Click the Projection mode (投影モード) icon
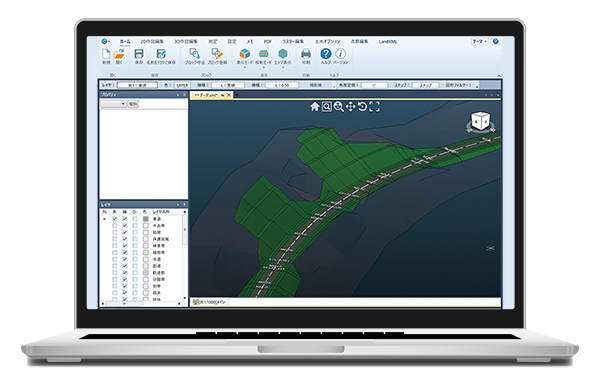600x386 pixels. pos(263,54)
